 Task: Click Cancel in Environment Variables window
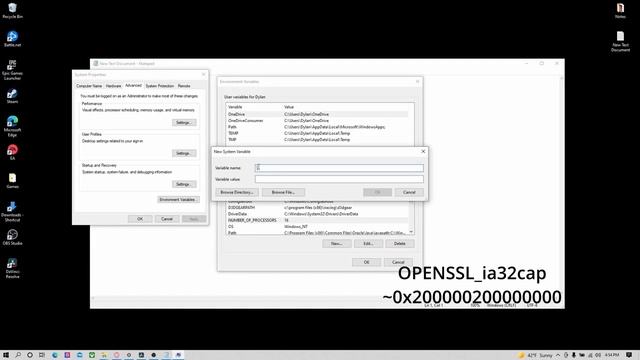[x=398, y=262]
